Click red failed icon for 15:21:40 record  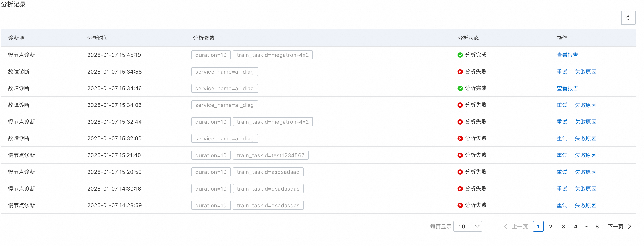(460, 155)
